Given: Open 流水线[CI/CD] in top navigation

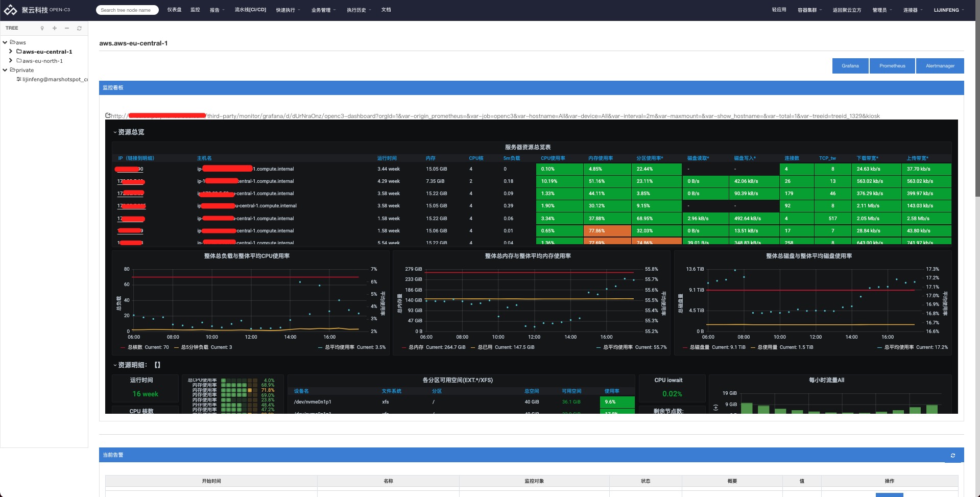Looking at the screenshot, I should 250,10.
